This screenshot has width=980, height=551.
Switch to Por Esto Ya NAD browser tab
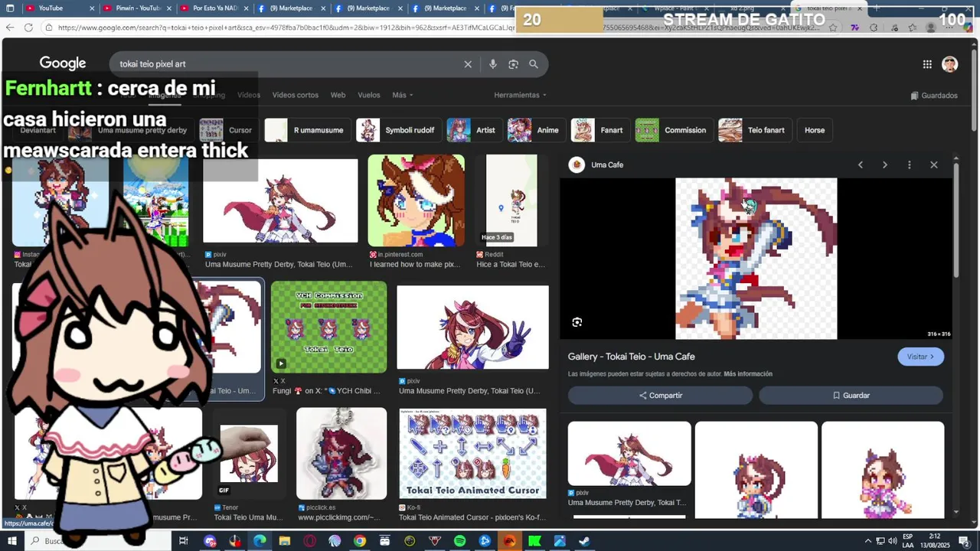coord(214,8)
